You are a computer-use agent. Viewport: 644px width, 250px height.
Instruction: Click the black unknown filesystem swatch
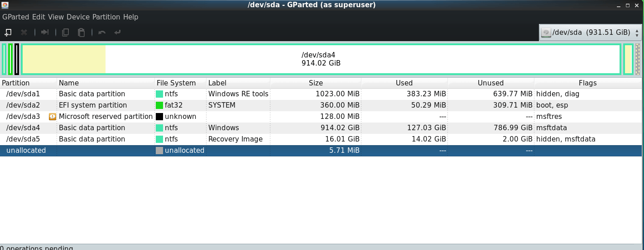point(159,117)
